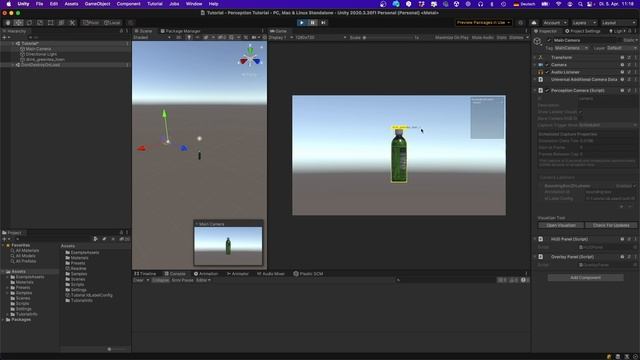
Task: Toggle Mute Audio in Game view
Action: point(482,38)
